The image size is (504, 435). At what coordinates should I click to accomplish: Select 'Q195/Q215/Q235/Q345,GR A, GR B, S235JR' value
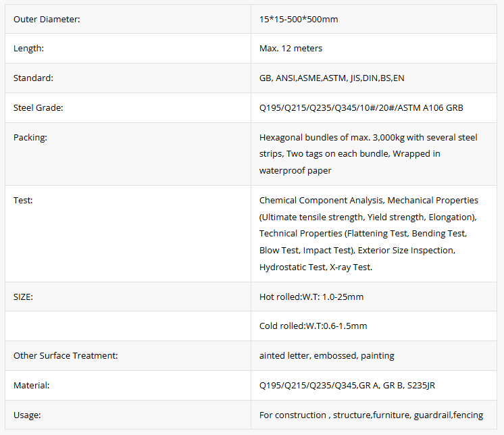coord(347,386)
